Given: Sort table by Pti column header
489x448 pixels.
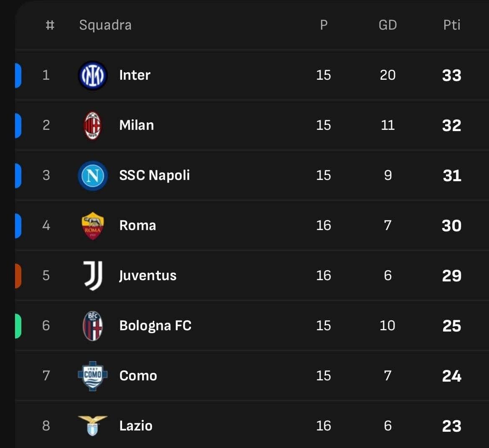Looking at the screenshot, I should pos(451,25).
